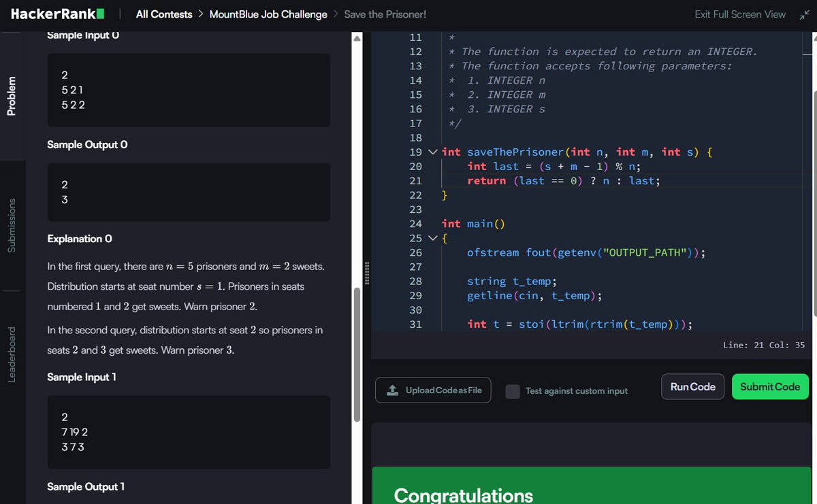This screenshot has width=817, height=504.
Task: Click the Sample Output 0 heading
Action: coord(86,145)
